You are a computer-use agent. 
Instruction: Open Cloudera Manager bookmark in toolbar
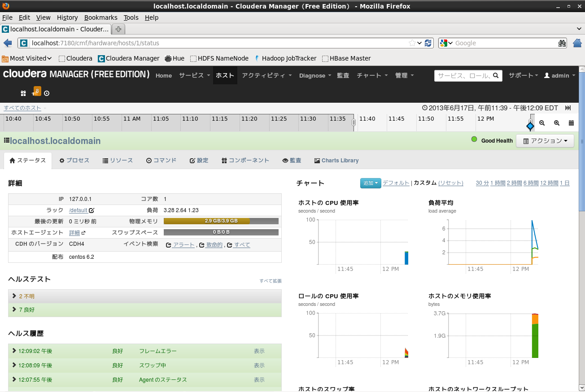[129, 58]
